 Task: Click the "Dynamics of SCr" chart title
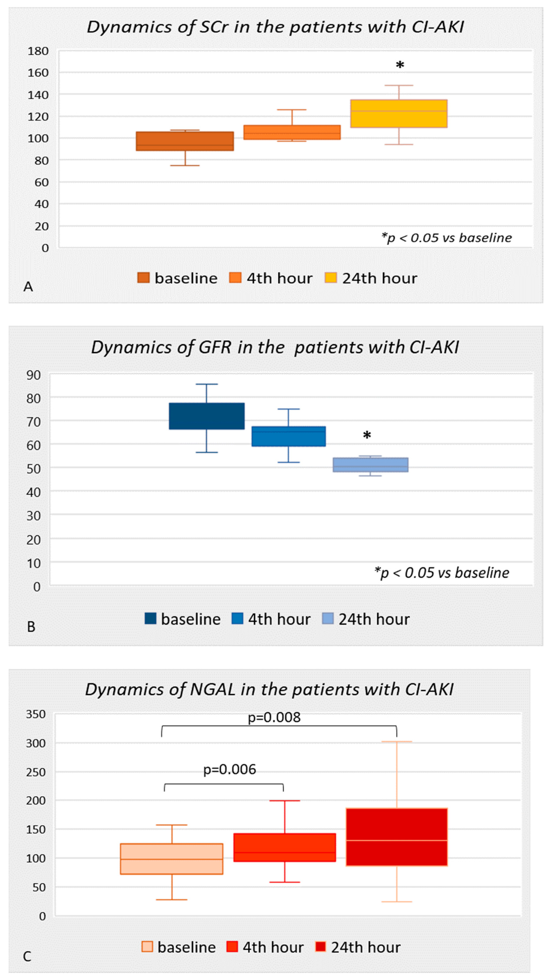tap(275, 27)
